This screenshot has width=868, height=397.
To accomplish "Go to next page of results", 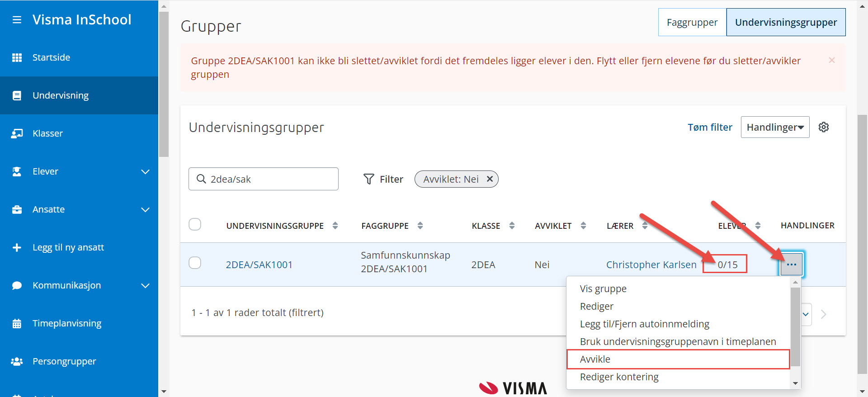I will (x=824, y=314).
